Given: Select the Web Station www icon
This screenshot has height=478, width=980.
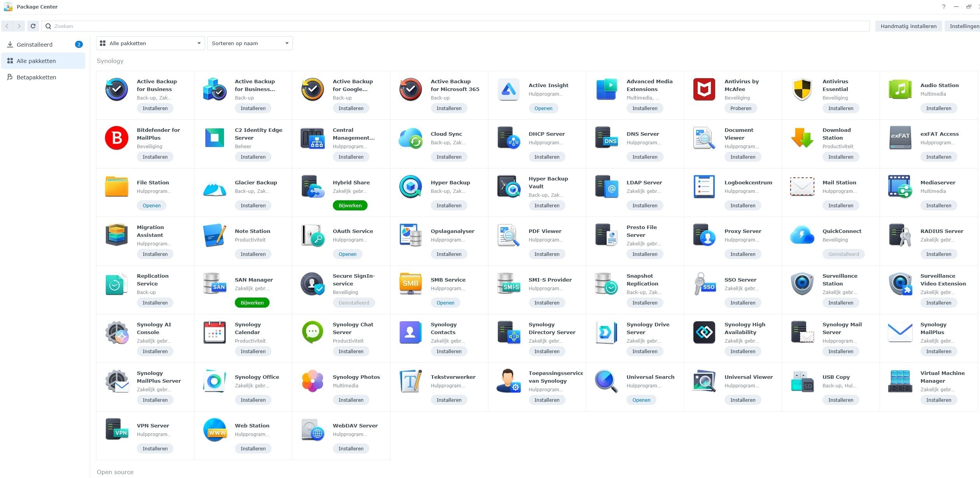Looking at the screenshot, I should [x=215, y=430].
